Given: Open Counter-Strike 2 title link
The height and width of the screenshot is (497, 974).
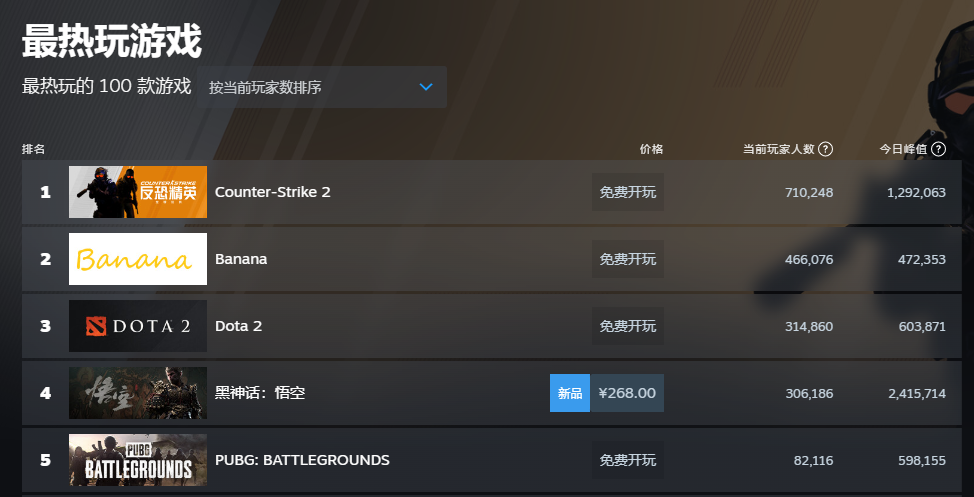Looking at the screenshot, I should coord(272,192).
